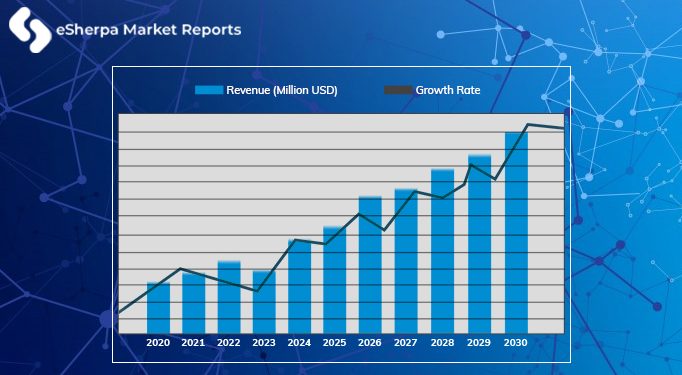Screen dimensions: 682x375
Task: Click the 2030 axis label
Action: pos(516,343)
